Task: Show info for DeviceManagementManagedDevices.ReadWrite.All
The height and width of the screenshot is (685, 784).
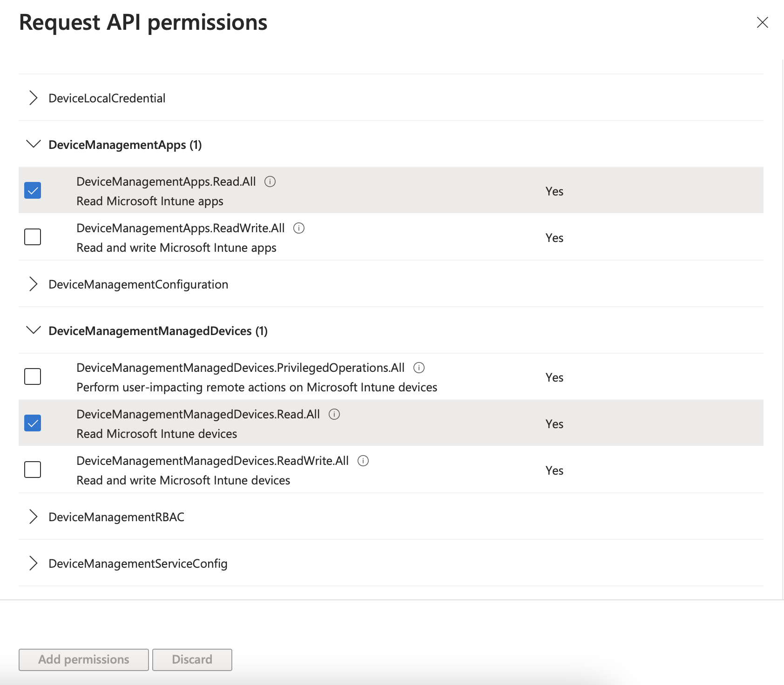Action: 363,461
